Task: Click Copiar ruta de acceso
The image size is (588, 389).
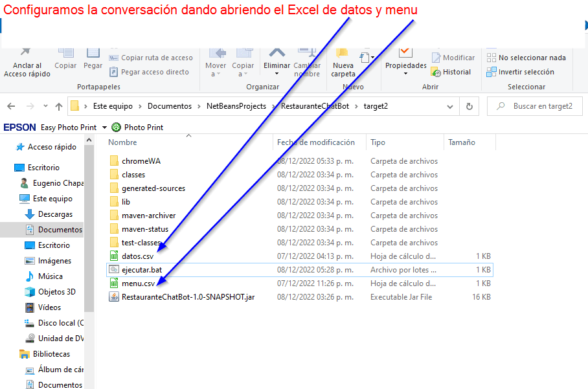Action: point(151,58)
